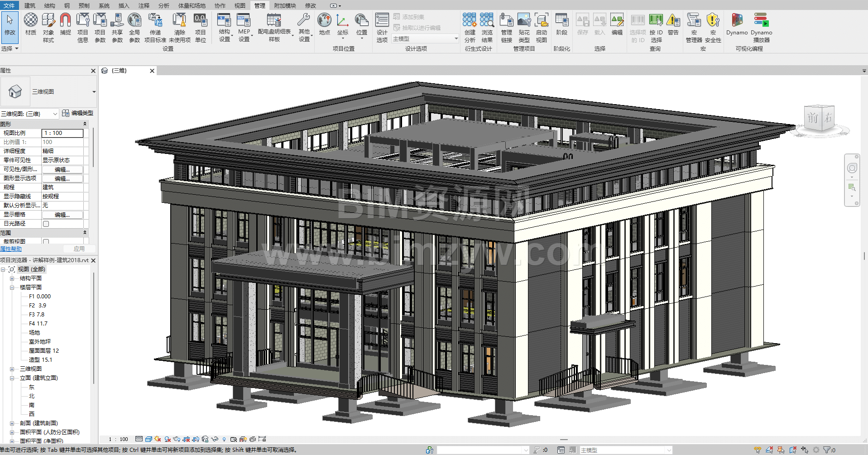Open the 属性帮助 link
Image resolution: width=868 pixels, height=455 pixels.
(11, 249)
